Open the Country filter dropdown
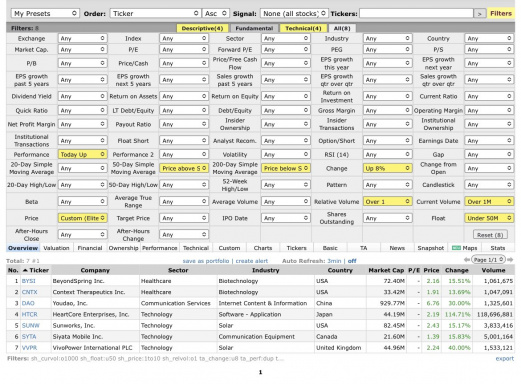 (x=489, y=38)
